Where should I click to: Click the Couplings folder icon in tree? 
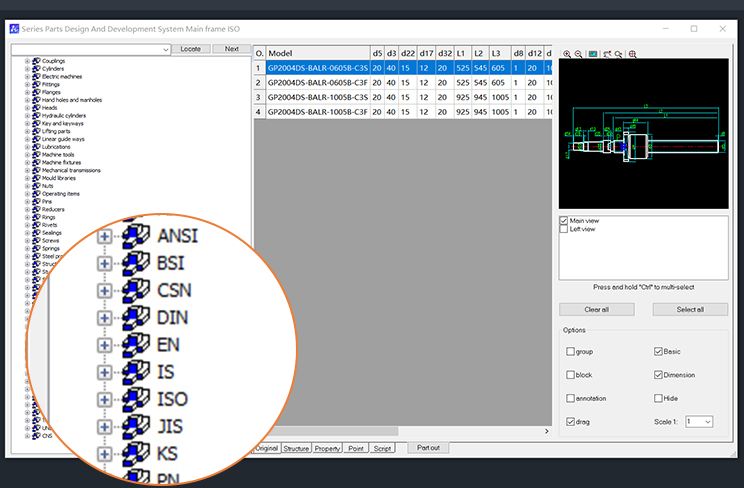point(36,61)
